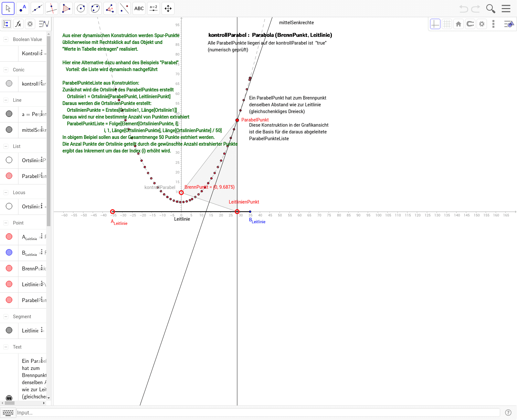Click the Input bar field
This screenshot has width=517, height=420.
point(258,413)
